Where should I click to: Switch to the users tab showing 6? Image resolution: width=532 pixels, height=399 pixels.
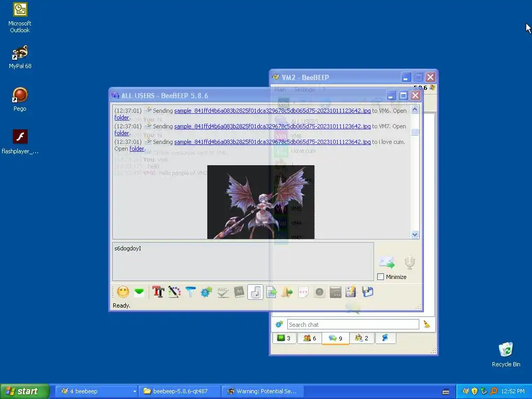click(x=310, y=338)
